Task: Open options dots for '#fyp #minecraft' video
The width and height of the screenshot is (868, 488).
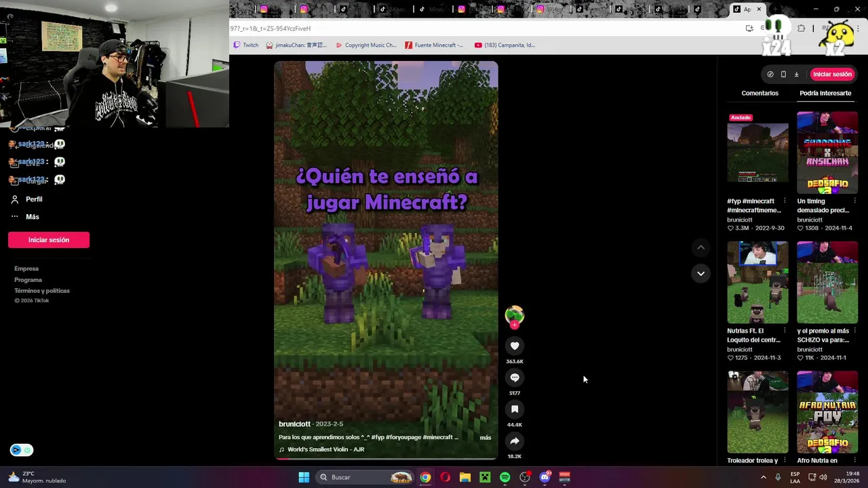Action: (785, 201)
